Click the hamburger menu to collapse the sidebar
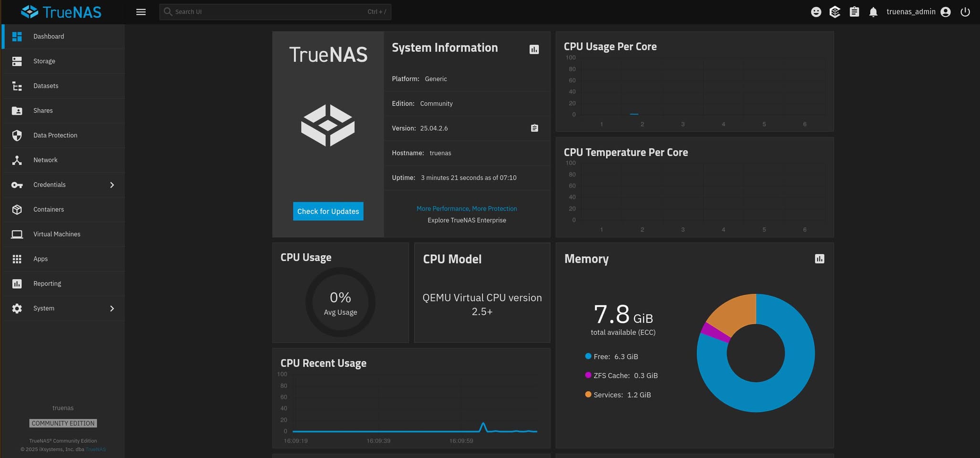 (141, 12)
